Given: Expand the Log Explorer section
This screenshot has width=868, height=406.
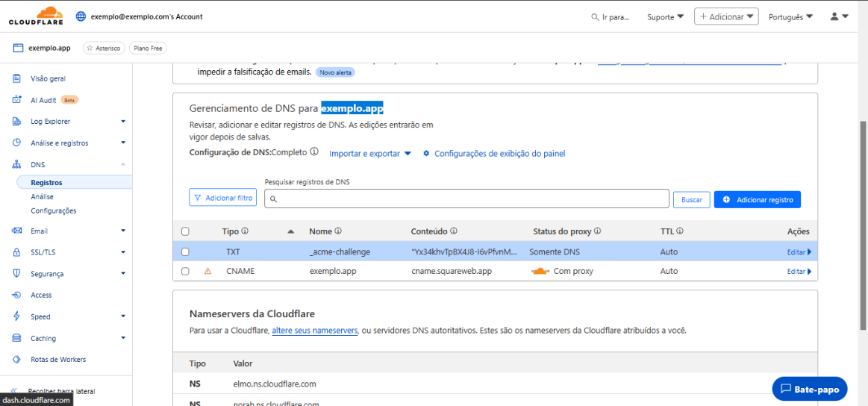Looking at the screenshot, I should coord(123,122).
